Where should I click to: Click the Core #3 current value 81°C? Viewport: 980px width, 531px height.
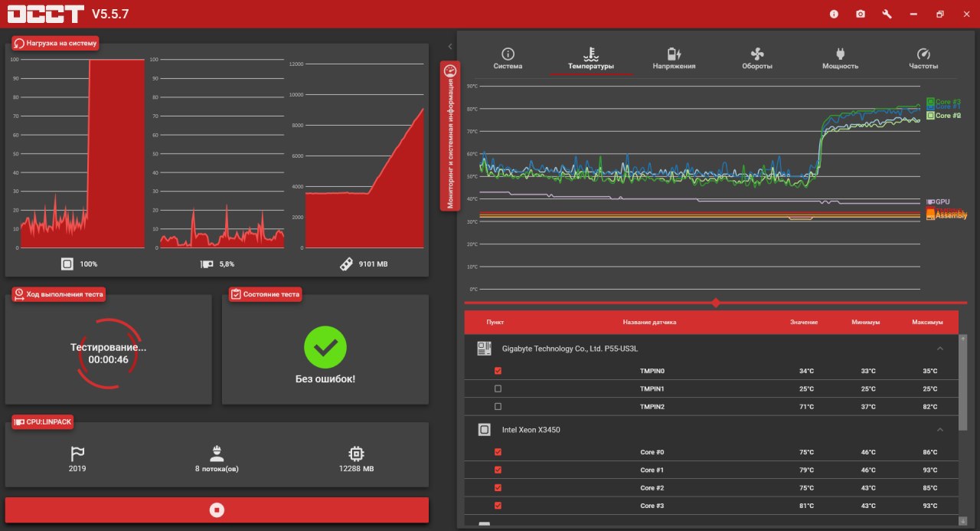tap(806, 505)
